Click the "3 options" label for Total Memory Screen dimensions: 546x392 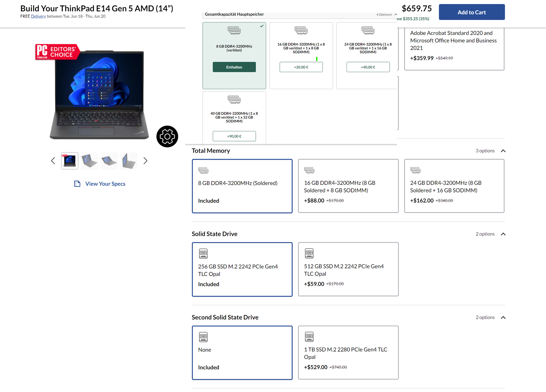tap(485, 151)
